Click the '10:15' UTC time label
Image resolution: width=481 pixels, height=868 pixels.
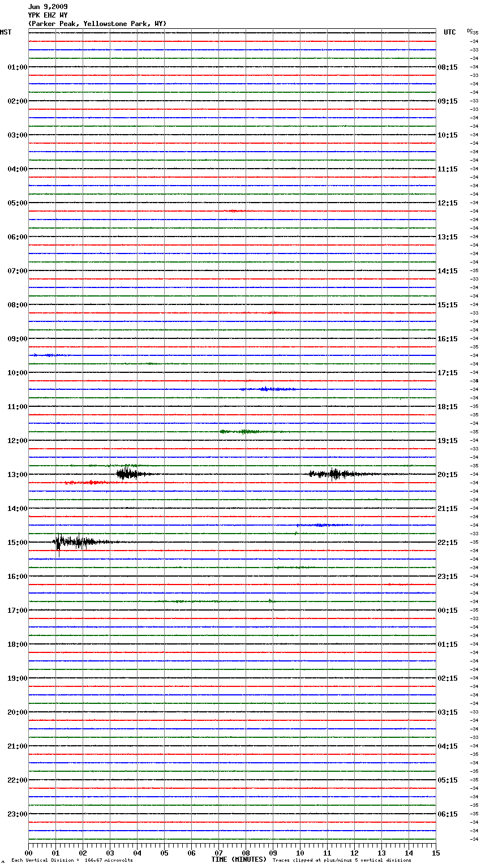[x=448, y=135]
